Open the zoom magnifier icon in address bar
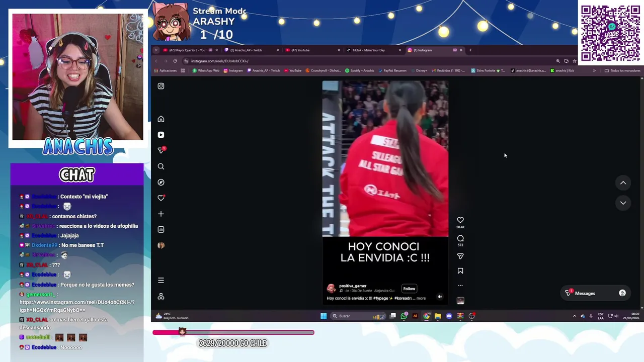Image resolution: width=644 pixels, height=362 pixels. tap(558, 61)
